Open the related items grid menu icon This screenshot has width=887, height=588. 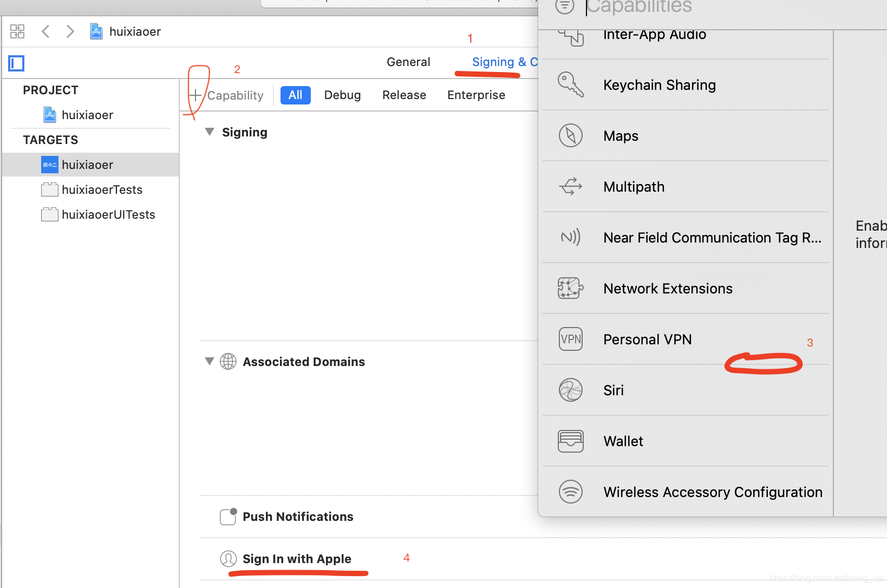(17, 31)
